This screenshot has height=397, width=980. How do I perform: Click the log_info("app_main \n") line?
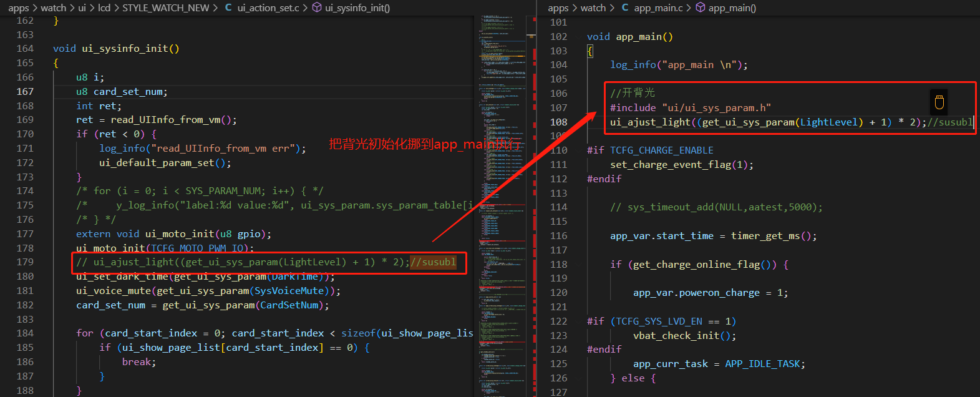(x=679, y=65)
